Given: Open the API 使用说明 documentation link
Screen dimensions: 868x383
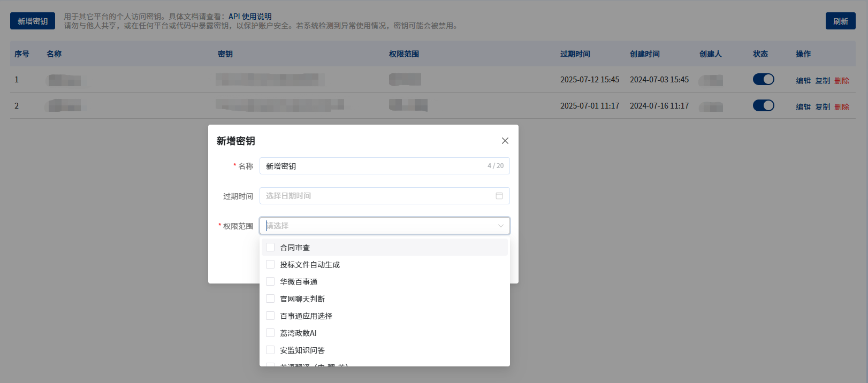Looking at the screenshot, I should [250, 17].
